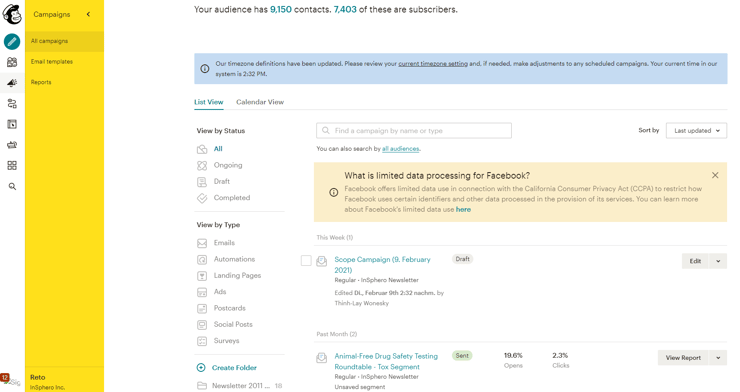The image size is (740, 392).
Task: Click the Facebook notice info icon
Action: pyautogui.click(x=334, y=192)
